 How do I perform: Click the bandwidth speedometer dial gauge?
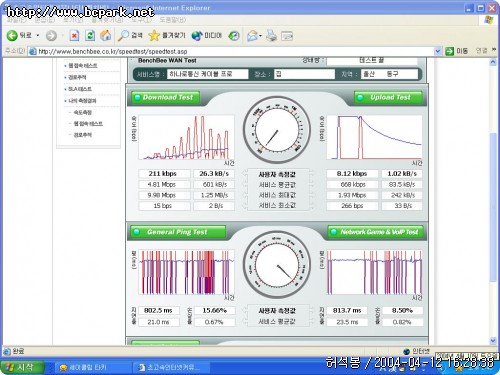coord(277,130)
